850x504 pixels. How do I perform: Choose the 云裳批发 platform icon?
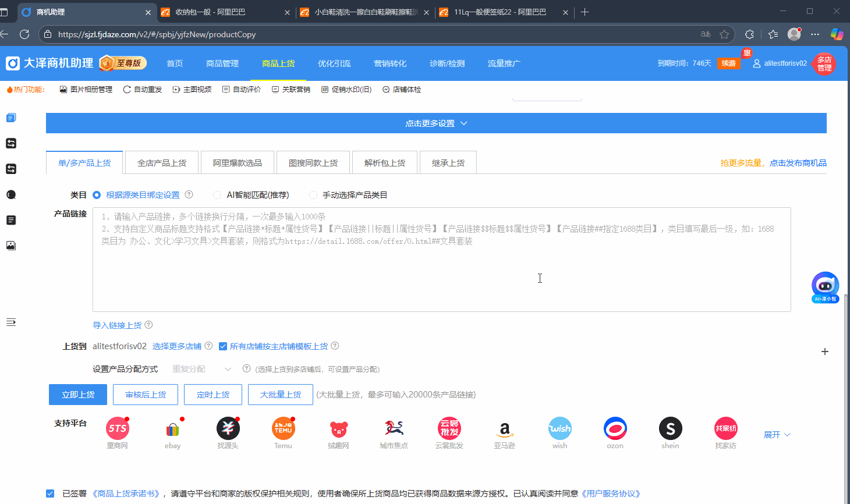(449, 428)
